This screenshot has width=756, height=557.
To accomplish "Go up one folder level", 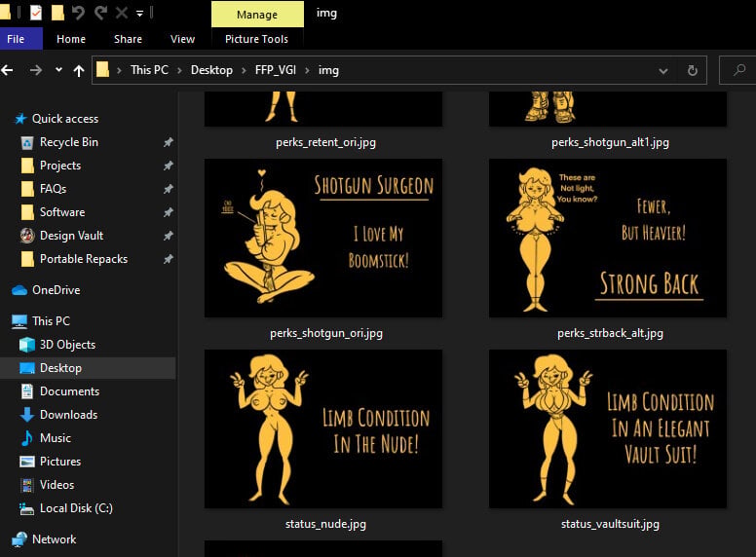I will point(79,71).
